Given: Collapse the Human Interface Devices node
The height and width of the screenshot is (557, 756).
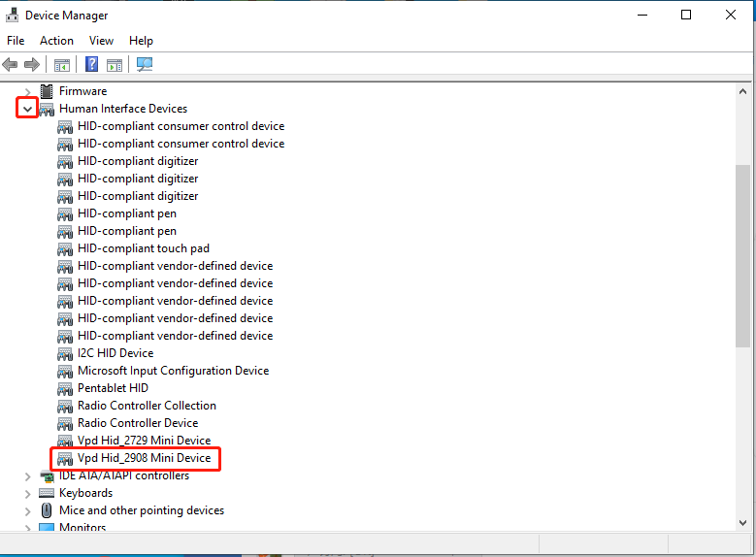Looking at the screenshot, I should click(x=27, y=109).
